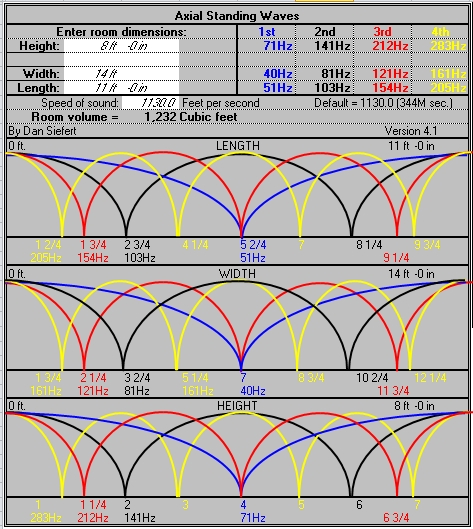Click the Version 4.1 text
This screenshot has height=529, width=473.
click(411, 131)
